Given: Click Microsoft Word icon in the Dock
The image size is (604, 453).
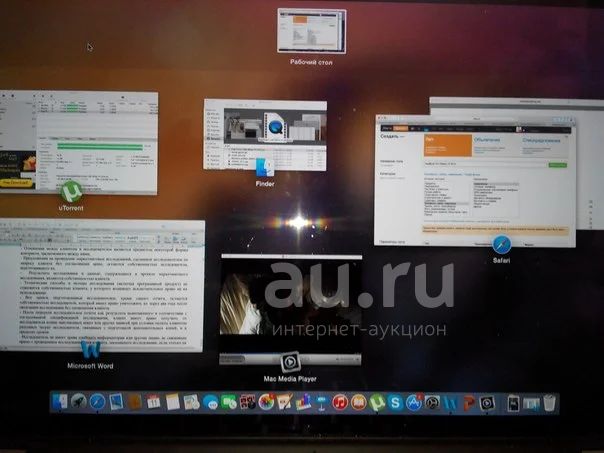Looking at the screenshot, I should pyautogui.click(x=450, y=403).
